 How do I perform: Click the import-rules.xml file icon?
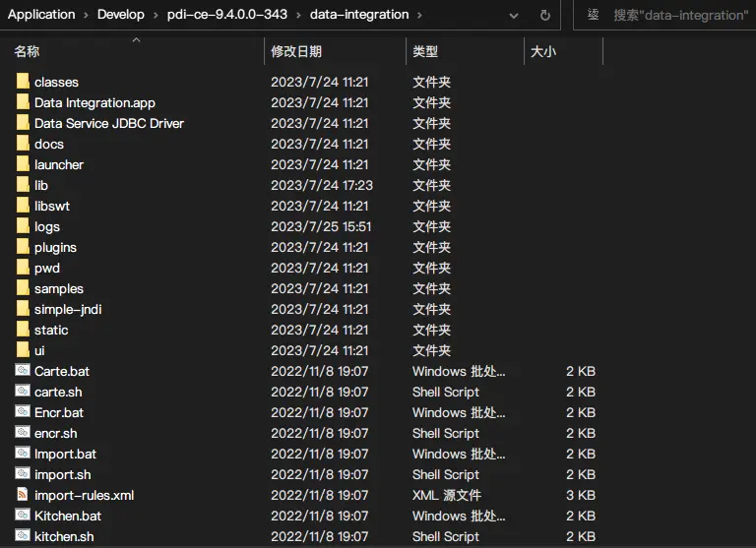tap(23, 494)
